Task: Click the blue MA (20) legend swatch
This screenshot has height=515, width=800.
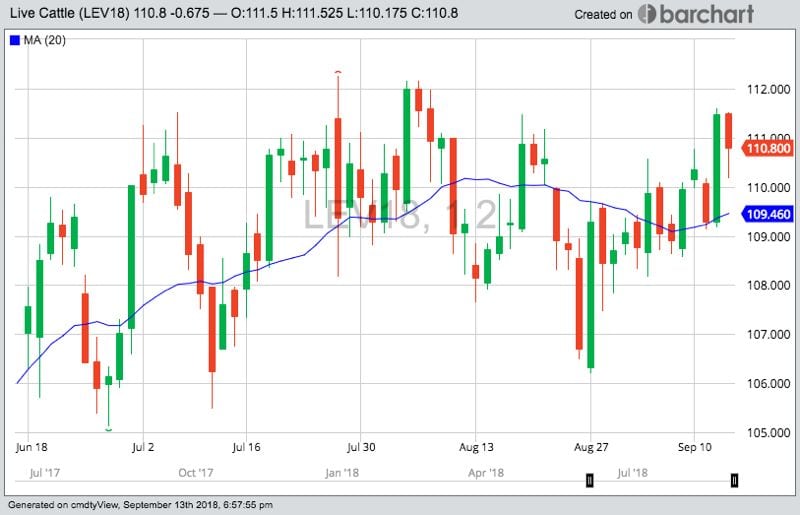Action: tap(14, 40)
